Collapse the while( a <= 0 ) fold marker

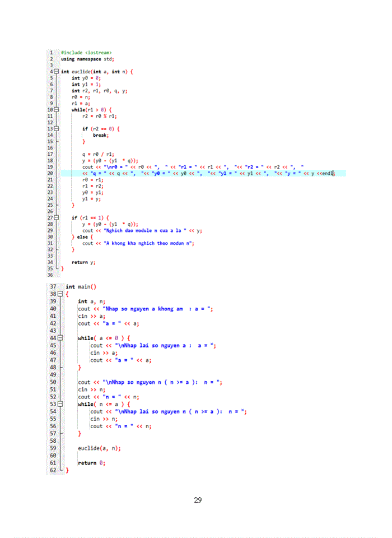[60, 338]
